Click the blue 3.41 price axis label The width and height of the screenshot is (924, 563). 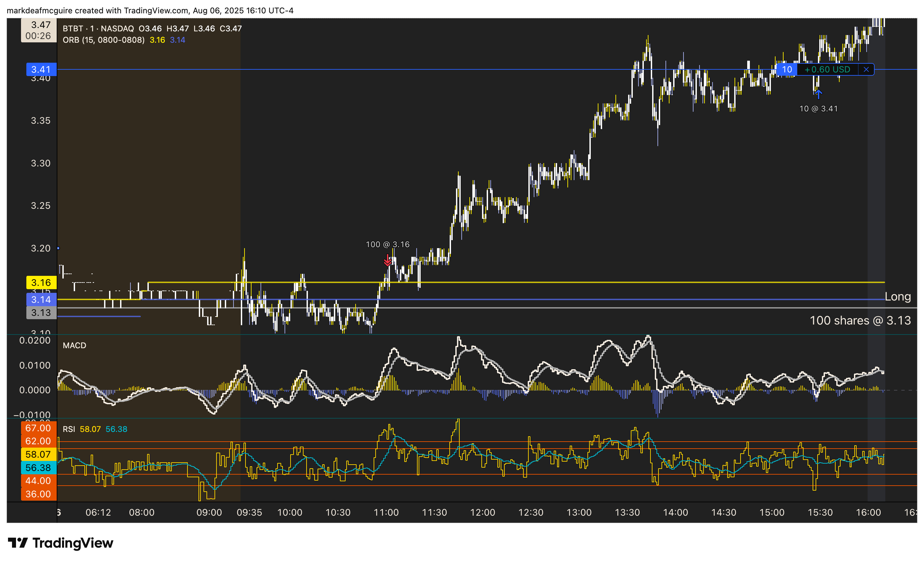[41, 69]
